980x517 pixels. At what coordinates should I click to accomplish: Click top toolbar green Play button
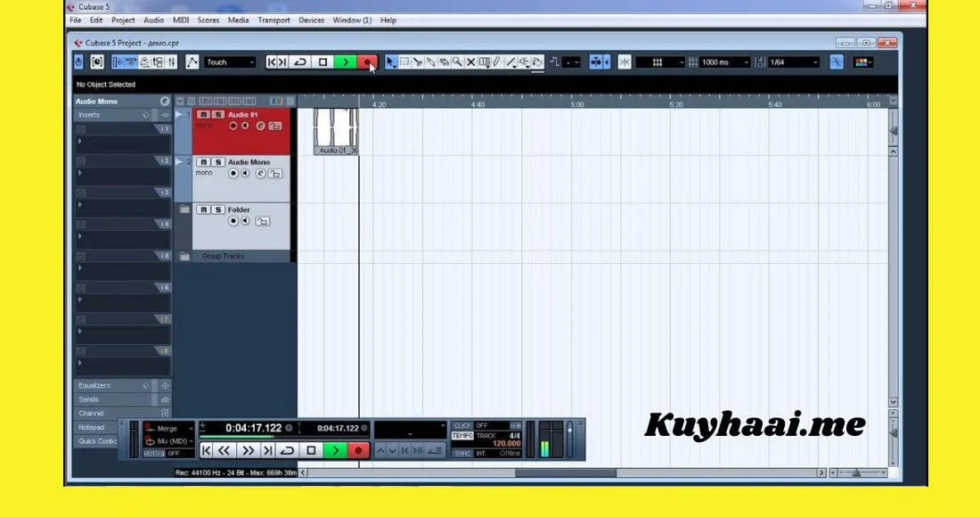(345, 62)
